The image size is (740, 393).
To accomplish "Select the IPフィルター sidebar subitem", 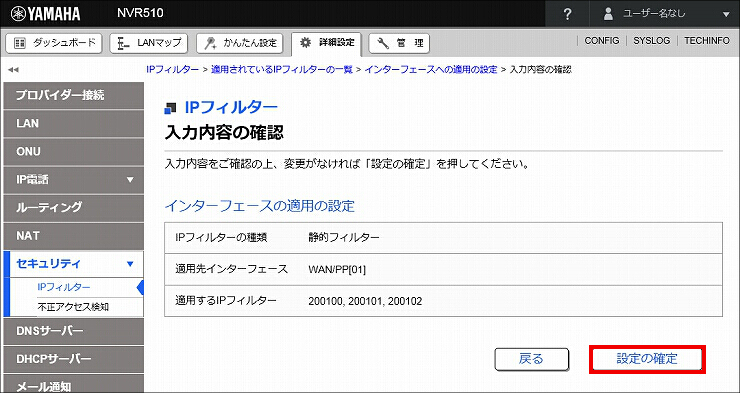I will click(64, 287).
